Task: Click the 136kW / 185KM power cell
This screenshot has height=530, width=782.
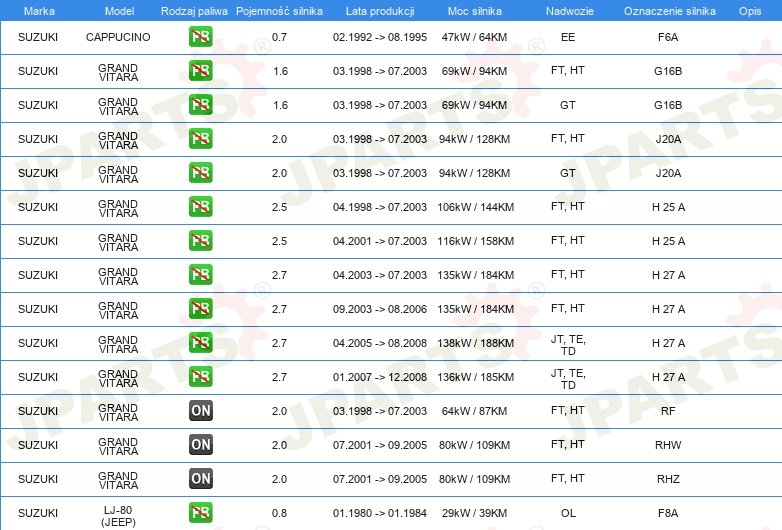Action: (x=475, y=377)
